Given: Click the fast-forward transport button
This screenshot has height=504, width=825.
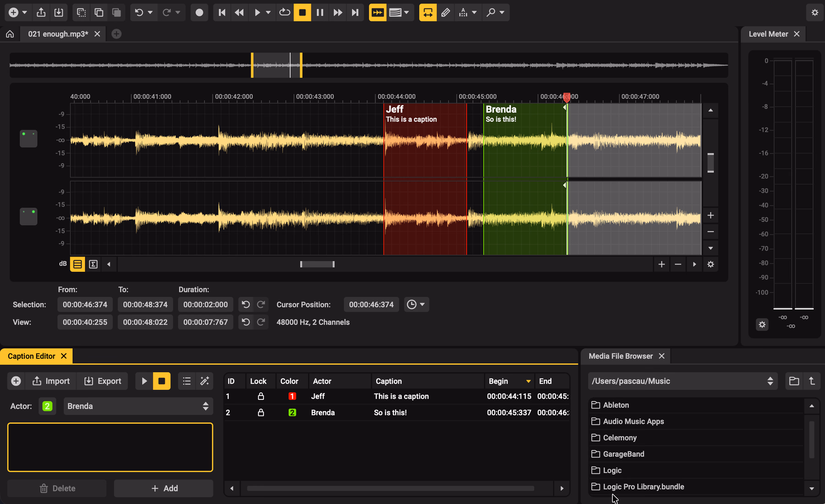Looking at the screenshot, I should (338, 12).
